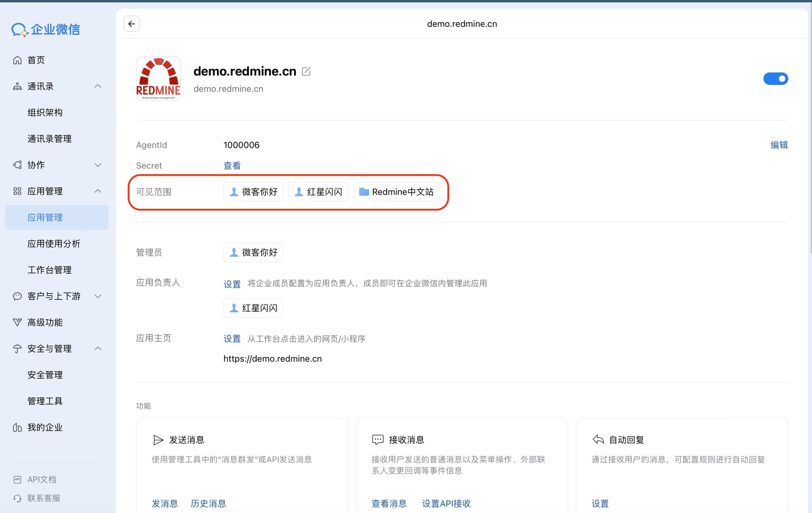Open the API文档 link
This screenshot has height=513, width=812.
tap(42, 479)
